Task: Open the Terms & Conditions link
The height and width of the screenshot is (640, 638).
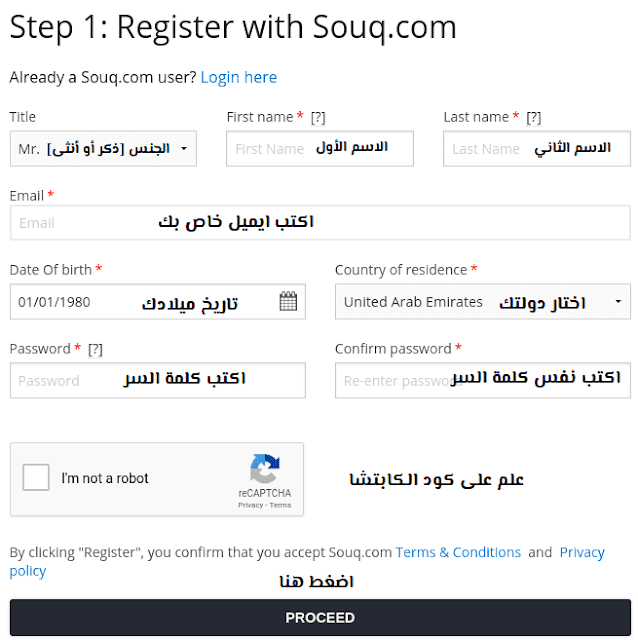Action: (458, 552)
